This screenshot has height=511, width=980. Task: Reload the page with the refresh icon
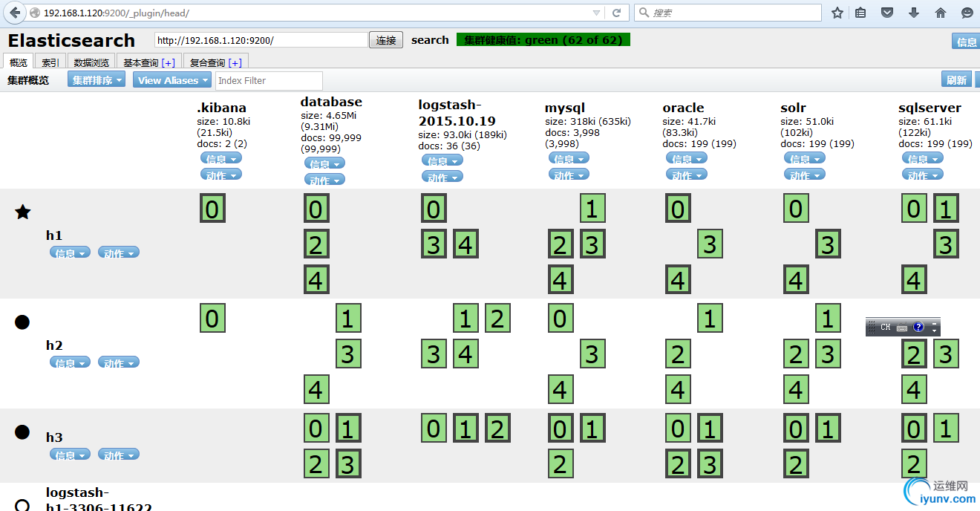pos(616,13)
